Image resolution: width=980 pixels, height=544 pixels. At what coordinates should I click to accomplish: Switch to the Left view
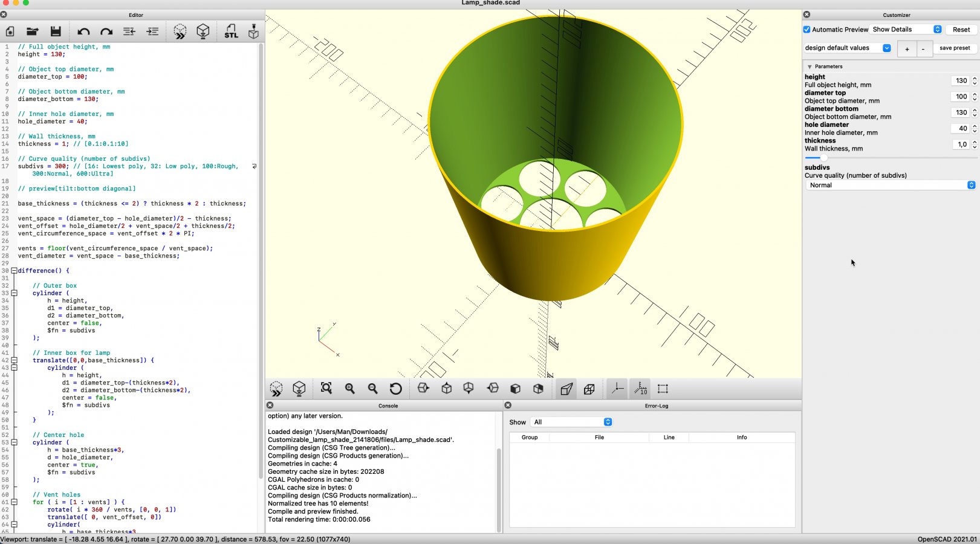pyautogui.click(x=493, y=389)
